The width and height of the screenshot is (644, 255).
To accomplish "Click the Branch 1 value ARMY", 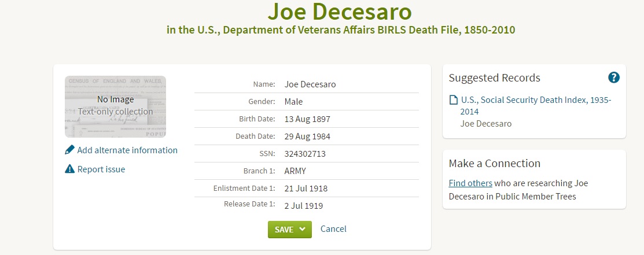I will (295, 171).
